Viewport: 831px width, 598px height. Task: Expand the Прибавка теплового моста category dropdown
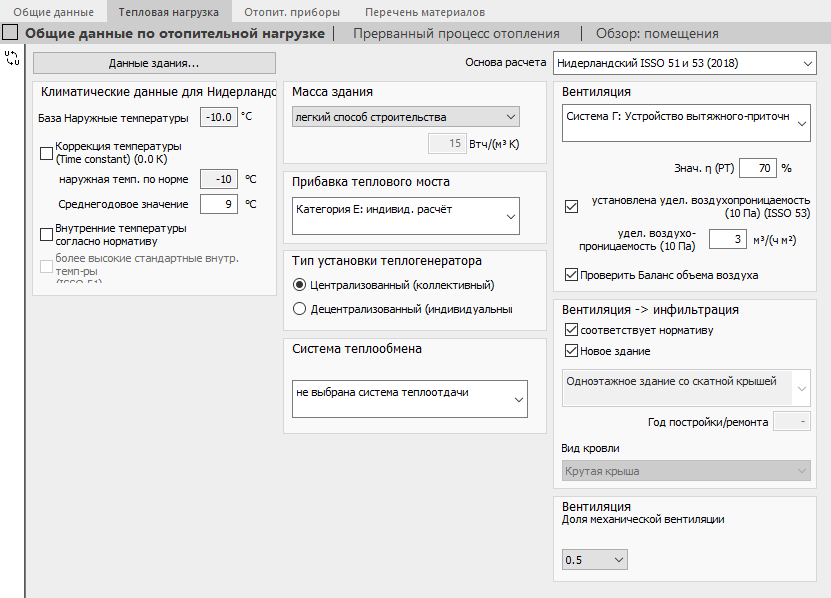[405, 216]
